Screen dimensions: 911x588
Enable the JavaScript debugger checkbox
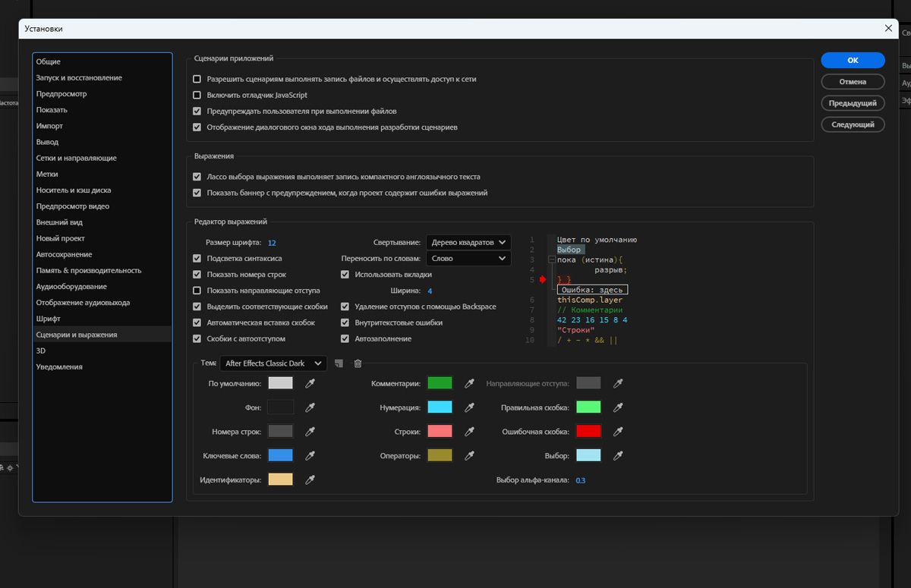point(197,95)
